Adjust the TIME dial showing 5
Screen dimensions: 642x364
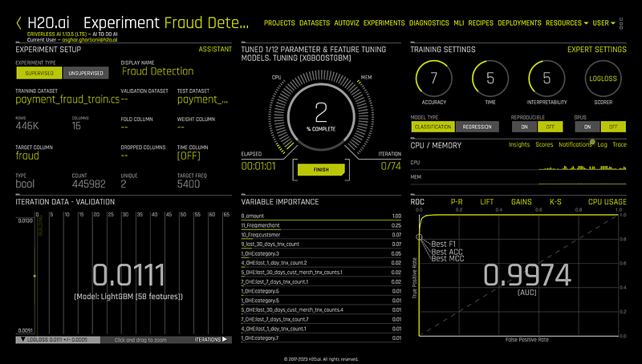tap(490, 78)
